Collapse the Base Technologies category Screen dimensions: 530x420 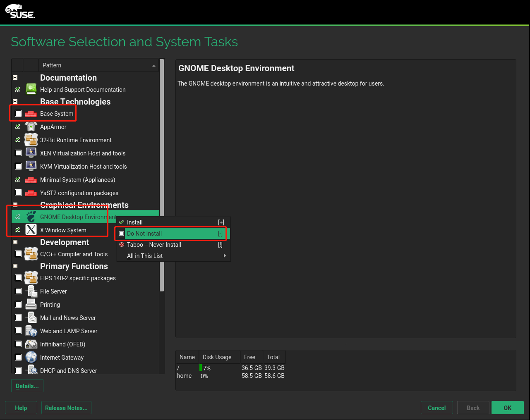click(x=15, y=101)
